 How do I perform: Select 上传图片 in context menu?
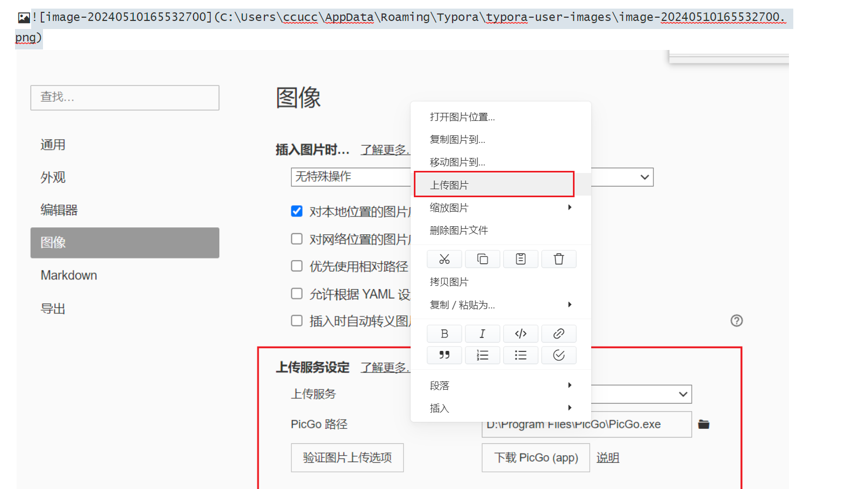[x=501, y=185]
